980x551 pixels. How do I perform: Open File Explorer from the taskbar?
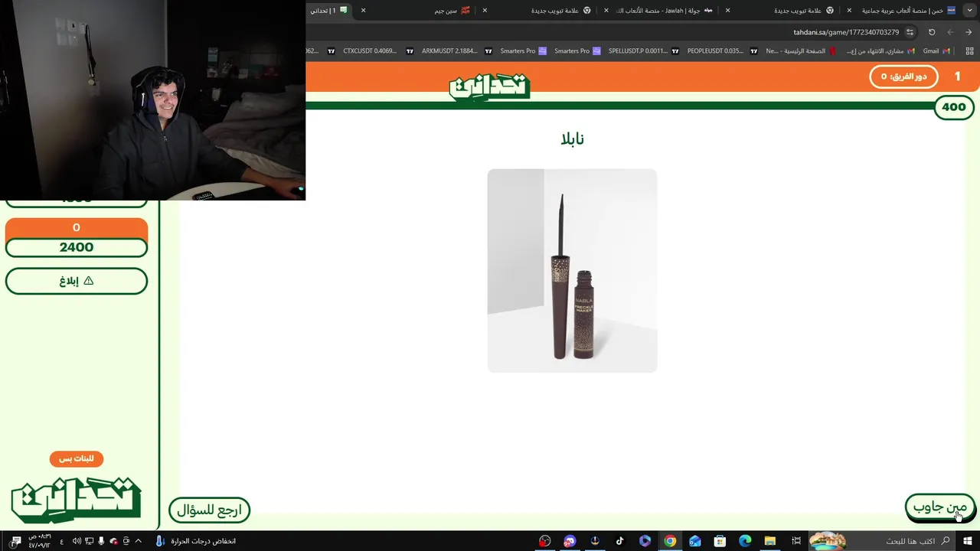[770, 541]
